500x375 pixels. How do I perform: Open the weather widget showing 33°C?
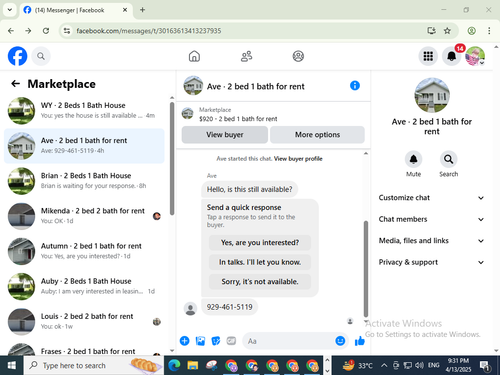click(358, 366)
